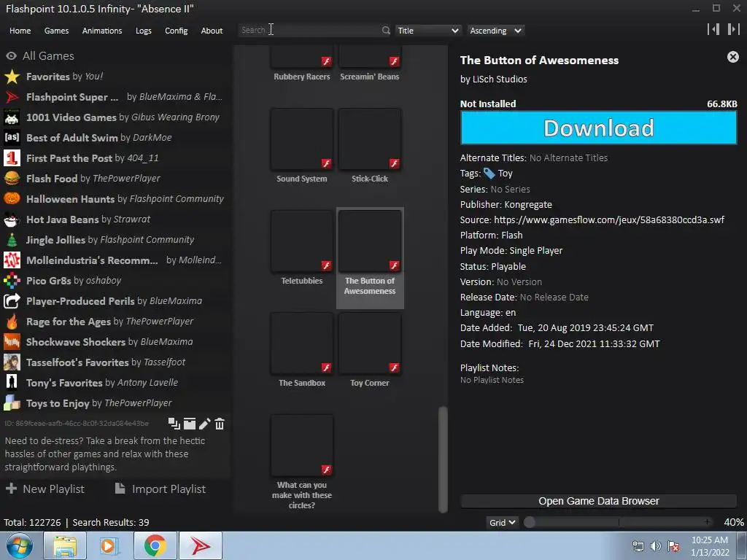This screenshot has width=747, height=560.
Task: Click the Jingle Jollies tree icon
Action: coord(12,239)
